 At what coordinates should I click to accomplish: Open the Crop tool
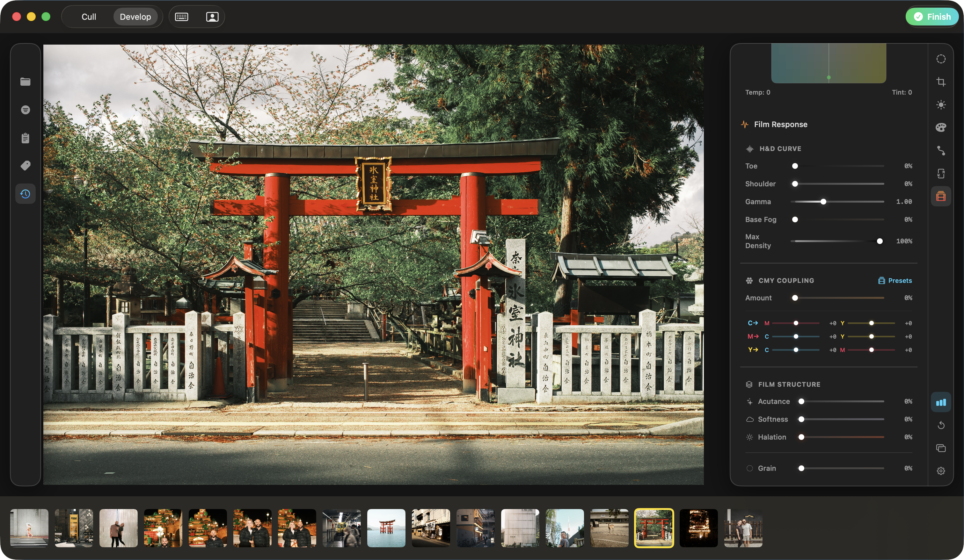click(941, 82)
